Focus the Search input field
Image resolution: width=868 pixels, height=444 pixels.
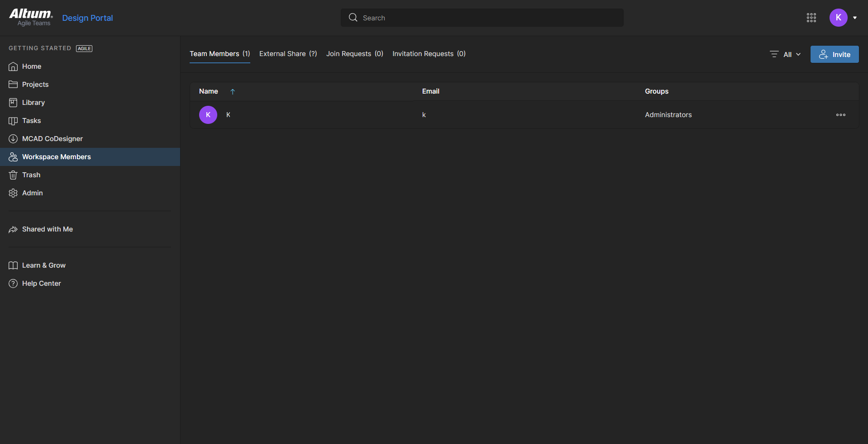point(482,18)
